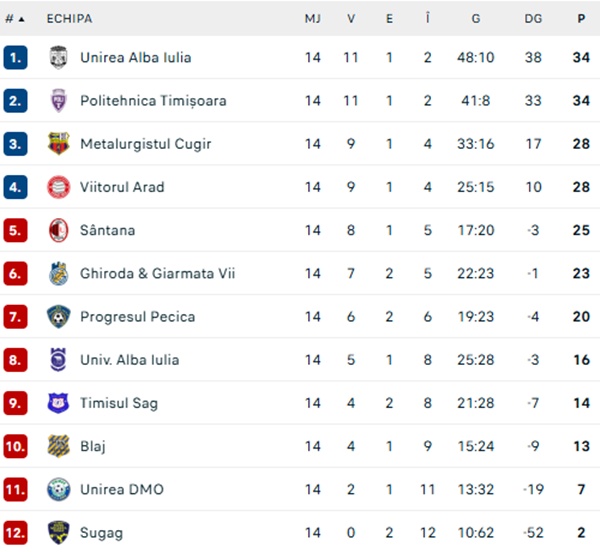Click the Sugag team logo
Screen dimensions: 600x552
[x=59, y=532]
